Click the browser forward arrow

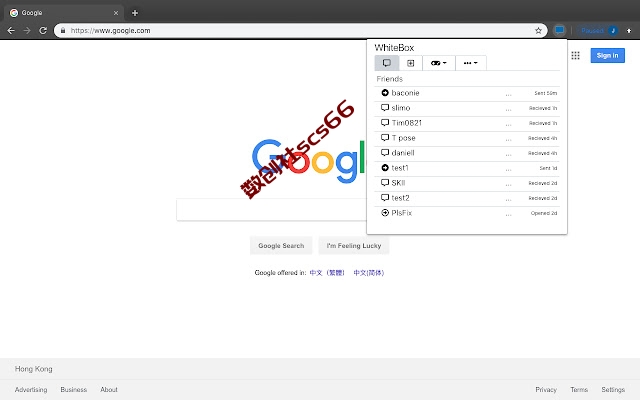point(27,31)
